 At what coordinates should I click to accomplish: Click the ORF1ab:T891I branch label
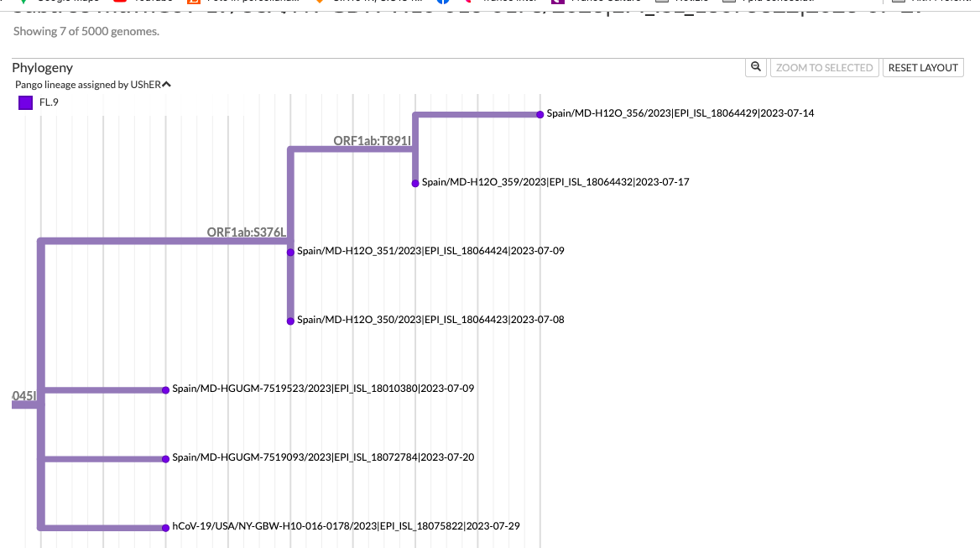pyautogui.click(x=372, y=142)
